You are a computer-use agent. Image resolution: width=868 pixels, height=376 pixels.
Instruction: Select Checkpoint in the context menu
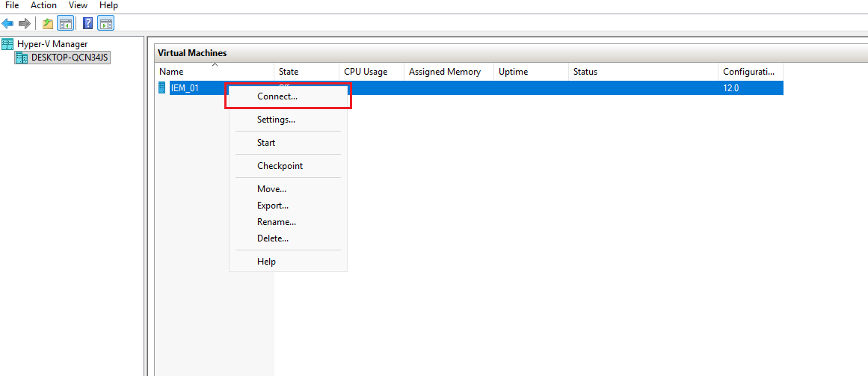[280, 166]
